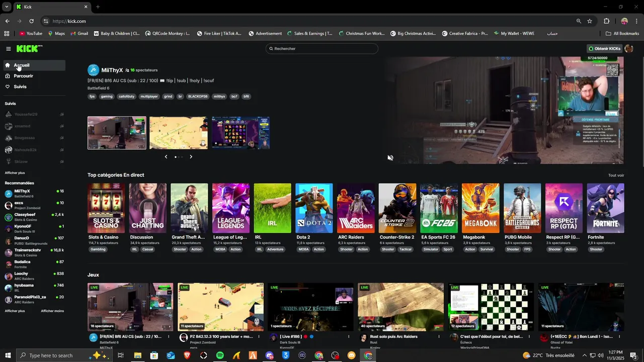Open MiiThyX channel avatar
The height and width of the screenshot is (362, 644).
[93, 70]
